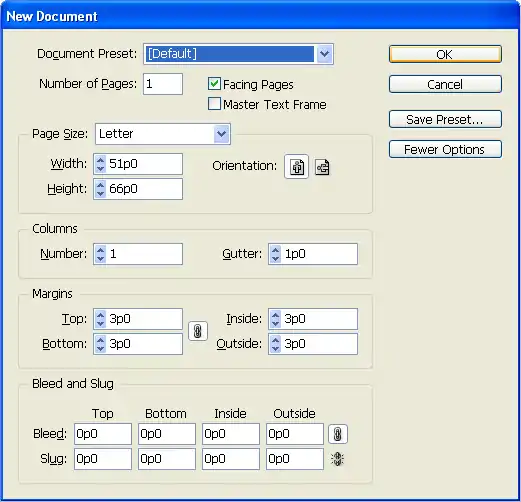This screenshot has height=502, width=521.
Task: Click the OK button
Action: pos(445,54)
